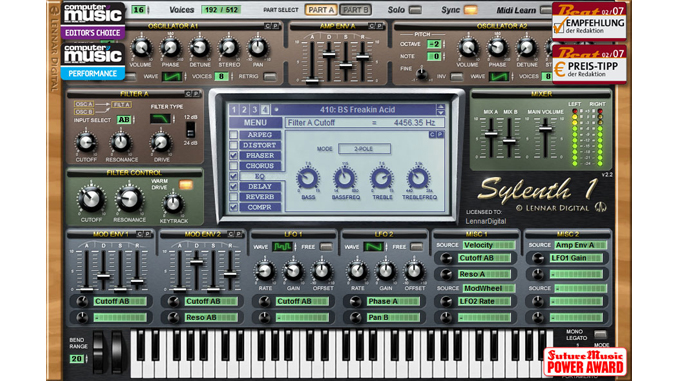
Task: Switch to the DISTORT effect tab
Action: (260, 145)
